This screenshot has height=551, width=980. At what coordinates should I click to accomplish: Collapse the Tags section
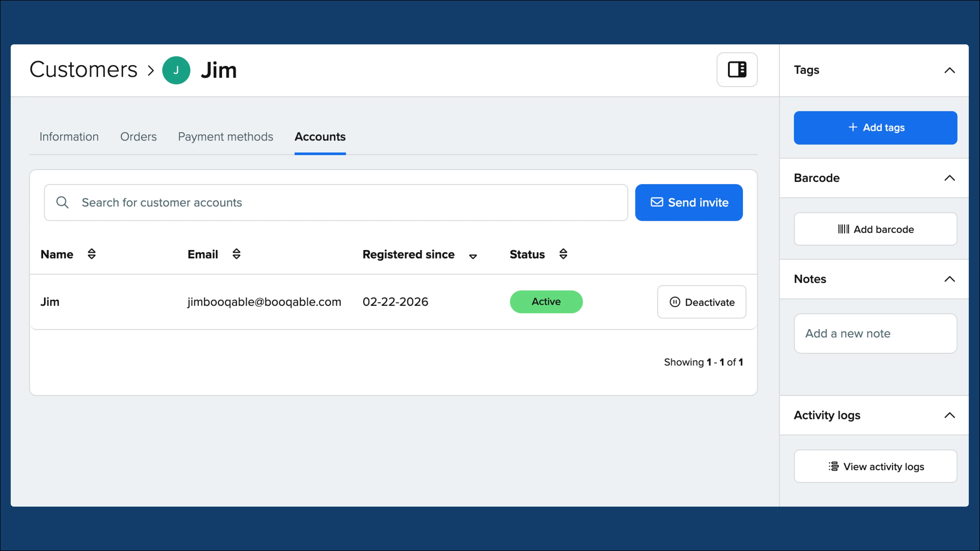(950, 70)
